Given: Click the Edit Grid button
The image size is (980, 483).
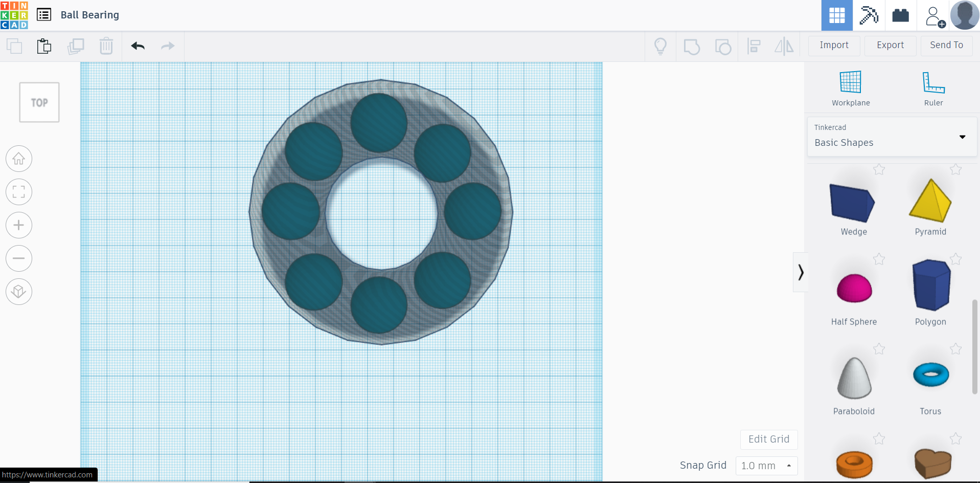Looking at the screenshot, I should tap(769, 440).
